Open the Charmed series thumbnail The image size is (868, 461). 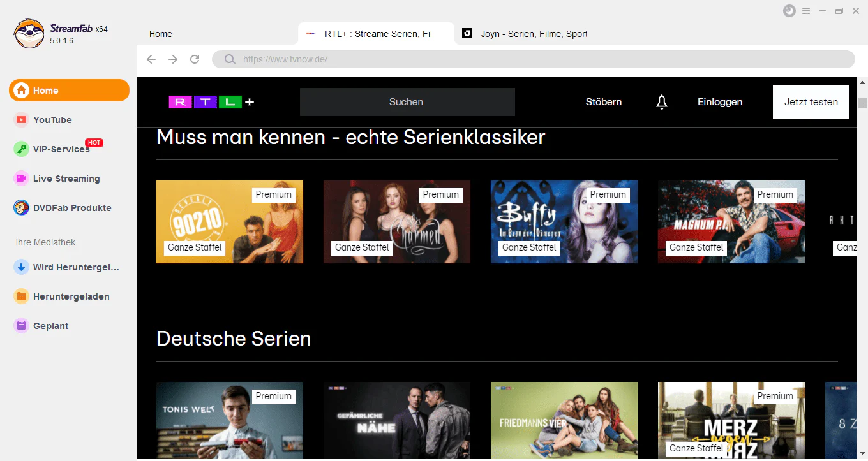click(x=397, y=222)
